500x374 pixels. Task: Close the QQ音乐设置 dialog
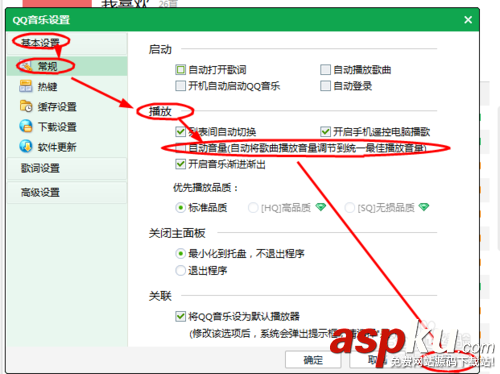click(x=468, y=20)
